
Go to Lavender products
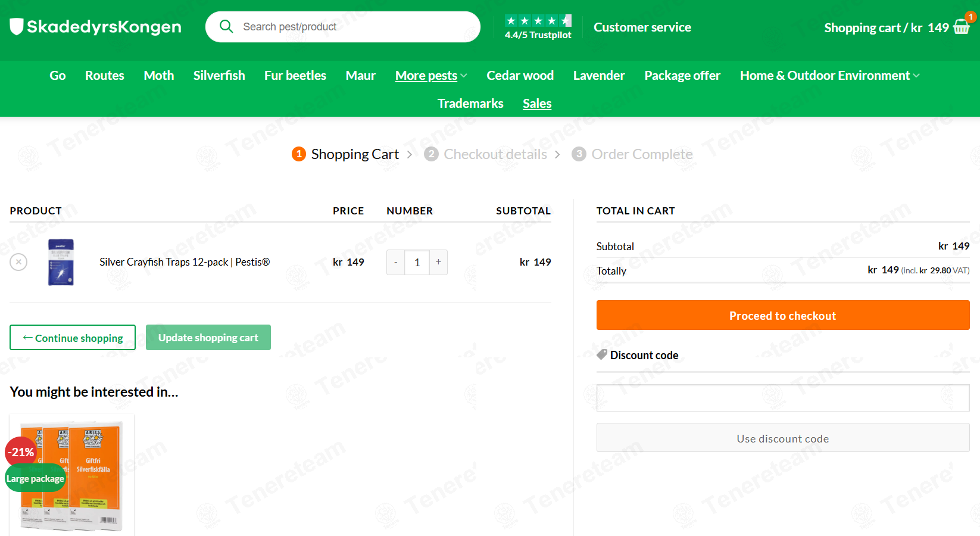(x=599, y=76)
